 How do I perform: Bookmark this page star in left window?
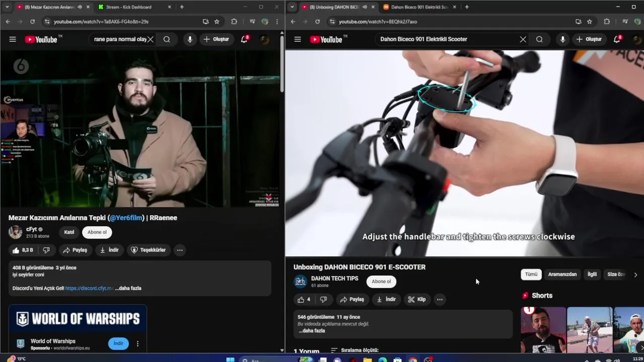pos(217,22)
